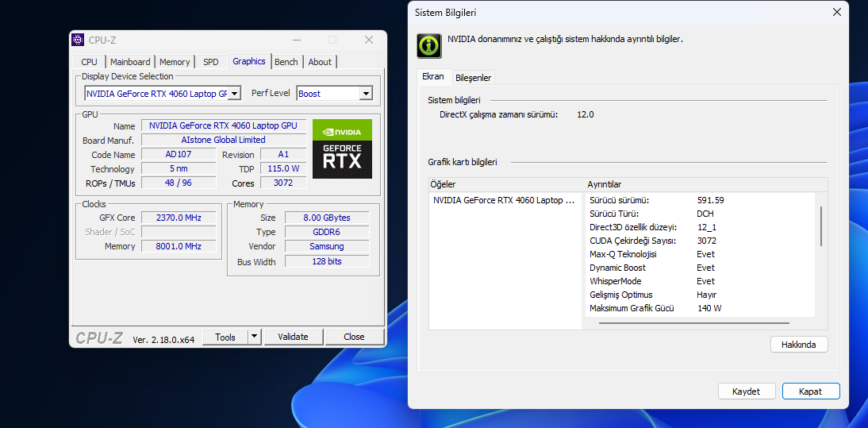Viewport: 868px width, 428px height.
Task: Click the Cores 3072 field in CPU-Z
Action: (283, 183)
